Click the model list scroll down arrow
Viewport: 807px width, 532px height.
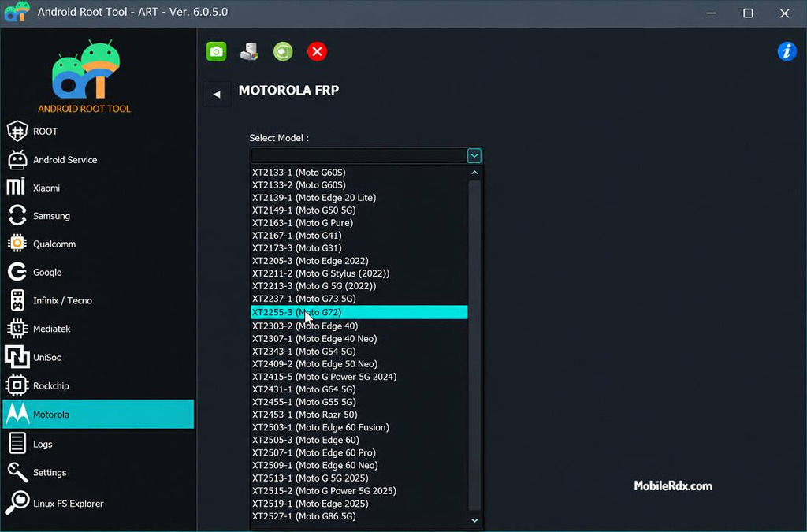click(x=474, y=520)
